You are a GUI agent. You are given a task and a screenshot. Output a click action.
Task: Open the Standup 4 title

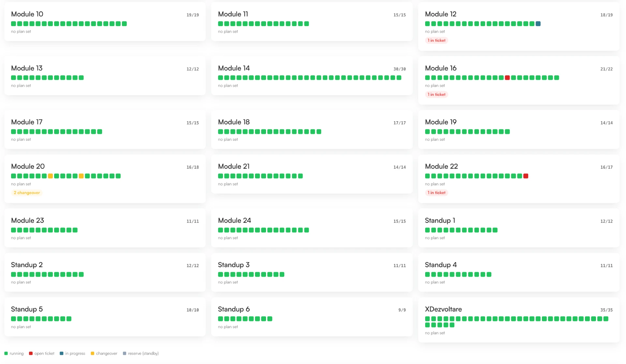click(441, 265)
